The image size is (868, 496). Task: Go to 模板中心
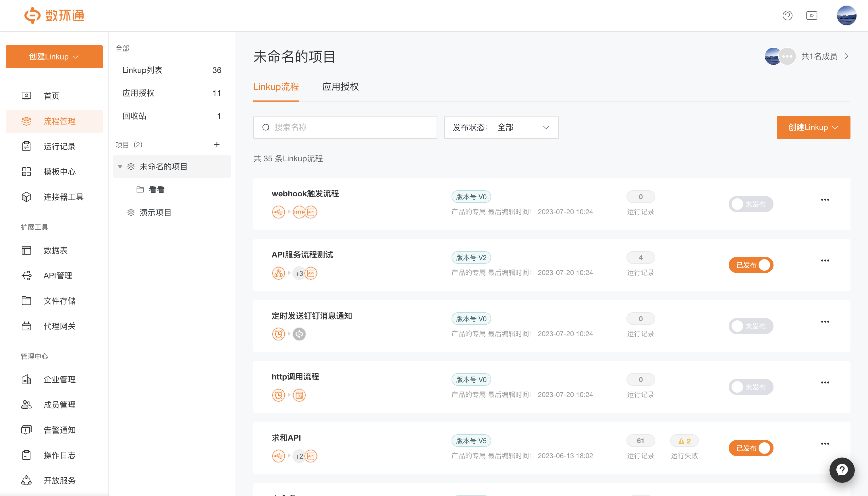[x=54, y=171]
